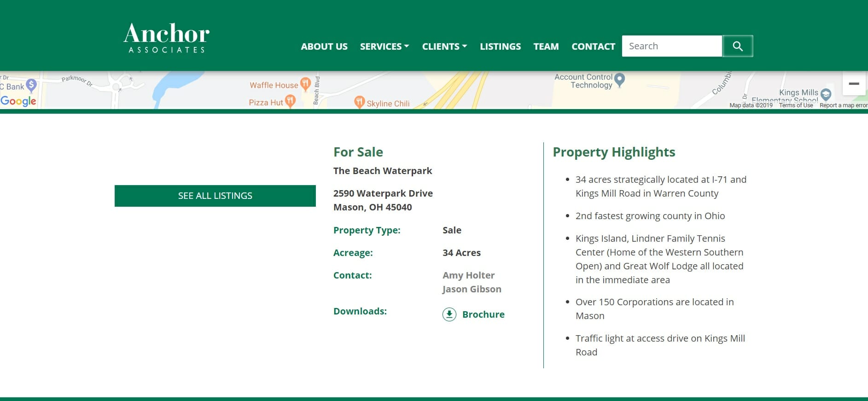Navigate to the Contact page
The image size is (868, 401).
coord(593,46)
